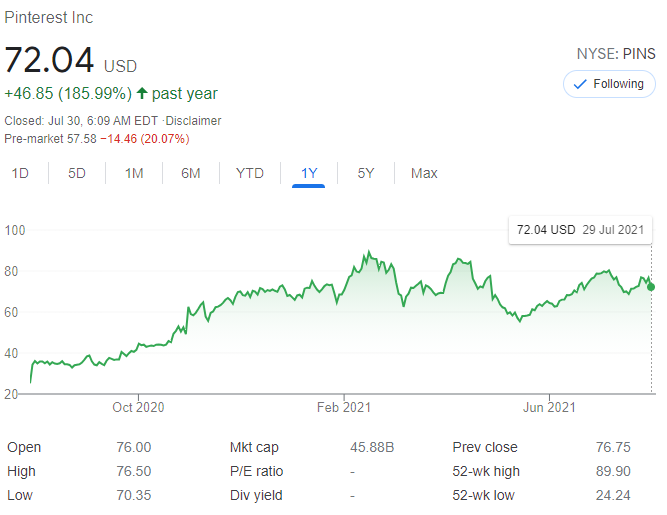Click the P/E ratio label
Viewport: 667px width, 515px height.
pos(257,471)
